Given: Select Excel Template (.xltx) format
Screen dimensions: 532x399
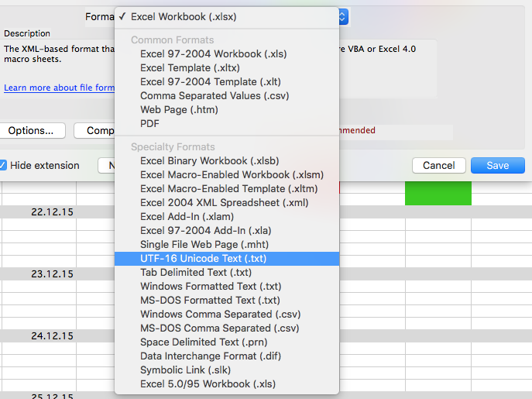Looking at the screenshot, I should pyautogui.click(x=227, y=68).
